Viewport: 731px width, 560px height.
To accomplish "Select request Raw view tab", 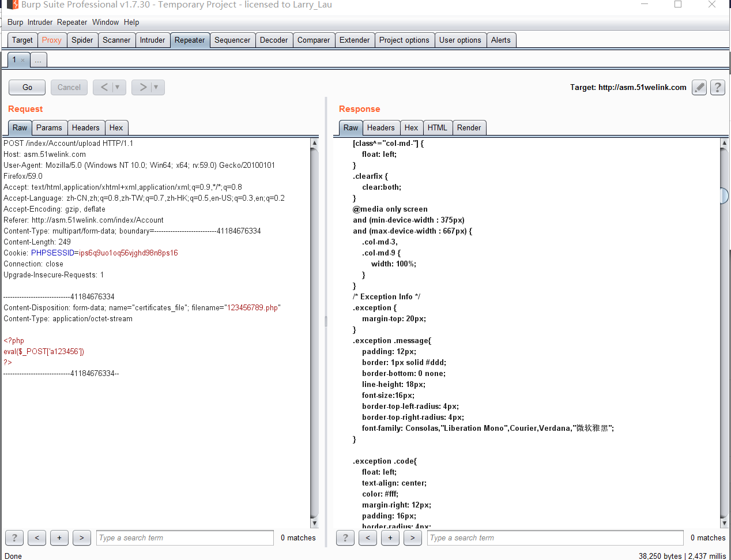I will pos(20,127).
